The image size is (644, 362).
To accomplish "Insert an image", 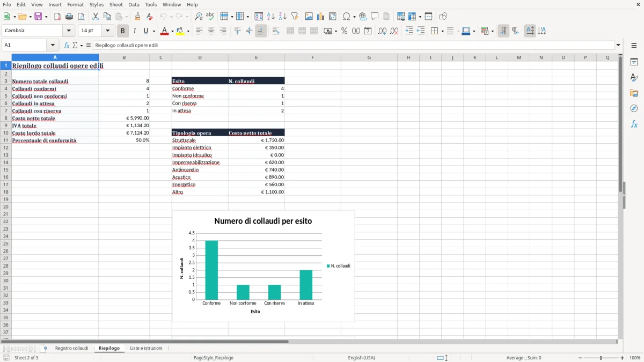I will point(309,17).
